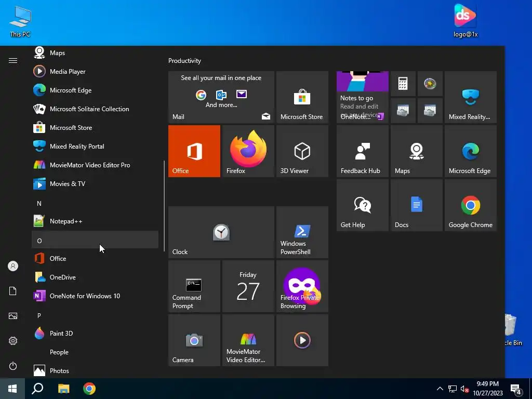This screenshot has width=532, height=399.
Task: Open the Clock tile
Action: (221, 232)
